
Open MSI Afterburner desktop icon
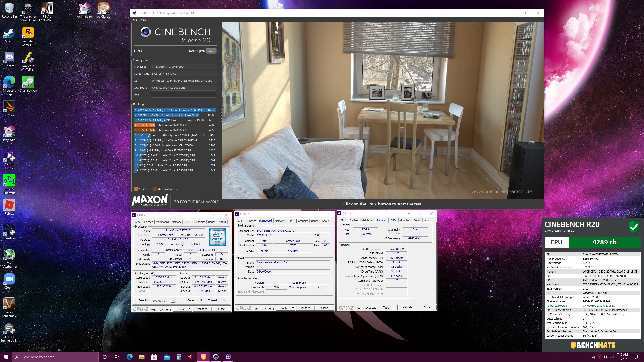pos(9,258)
